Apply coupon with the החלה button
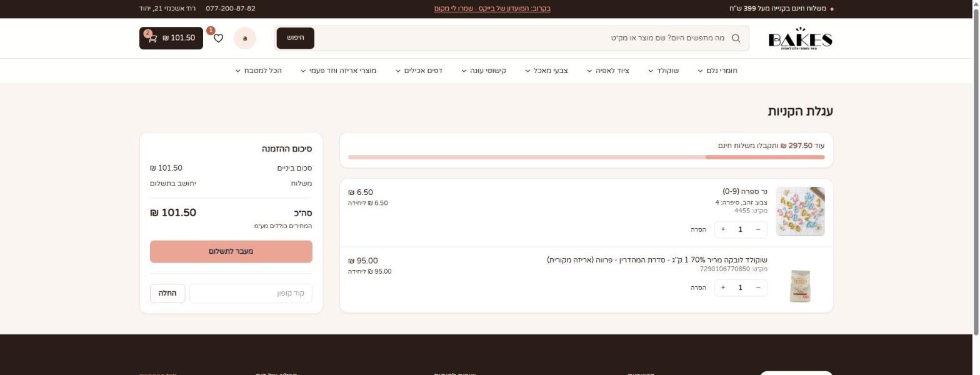This screenshot has height=375, width=980. click(167, 293)
